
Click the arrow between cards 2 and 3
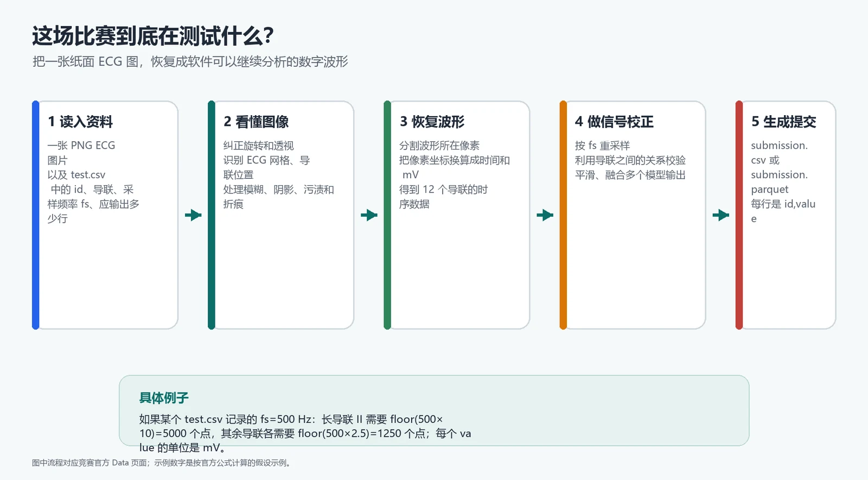pos(369,215)
